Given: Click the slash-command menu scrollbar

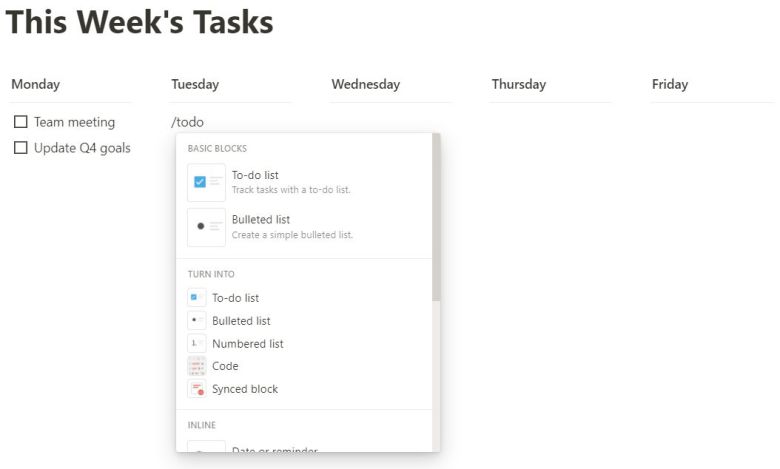Looking at the screenshot, I should click(435, 220).
